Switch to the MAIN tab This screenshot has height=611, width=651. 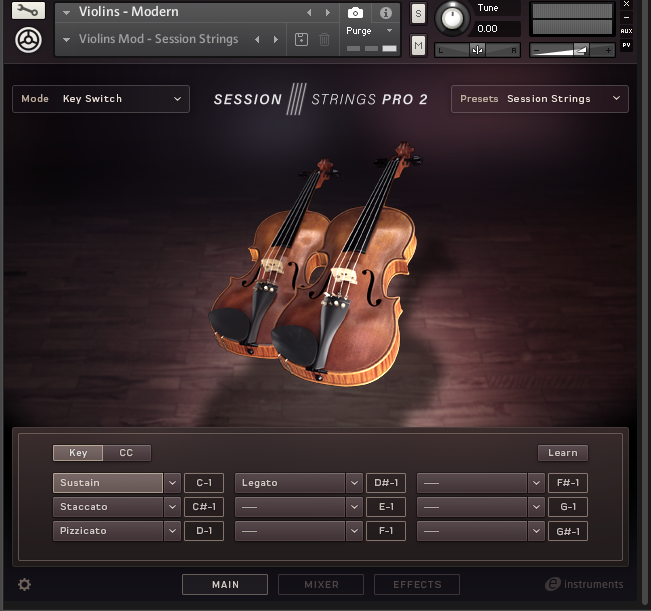click(225, 584)
